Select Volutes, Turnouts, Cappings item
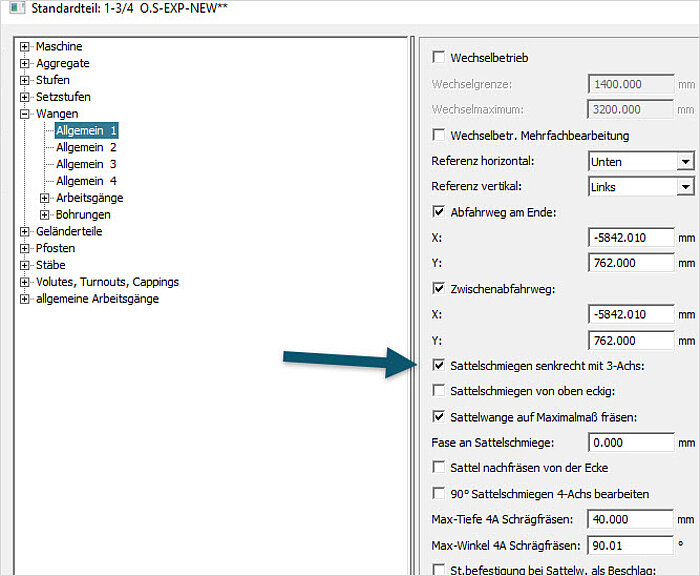 [x=106, y=282]
